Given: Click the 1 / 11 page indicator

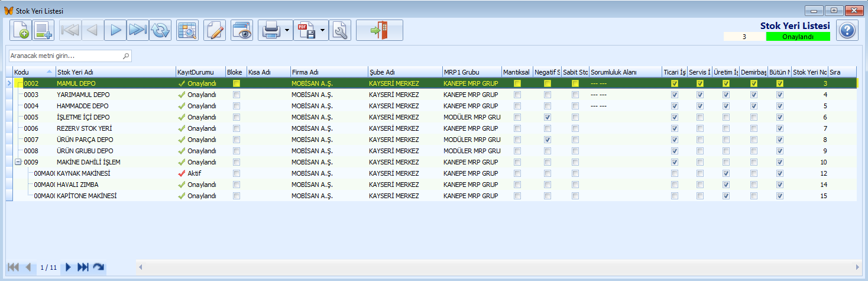Looking at the screenshot, I should pyautogui.click(x=48, y=267).
